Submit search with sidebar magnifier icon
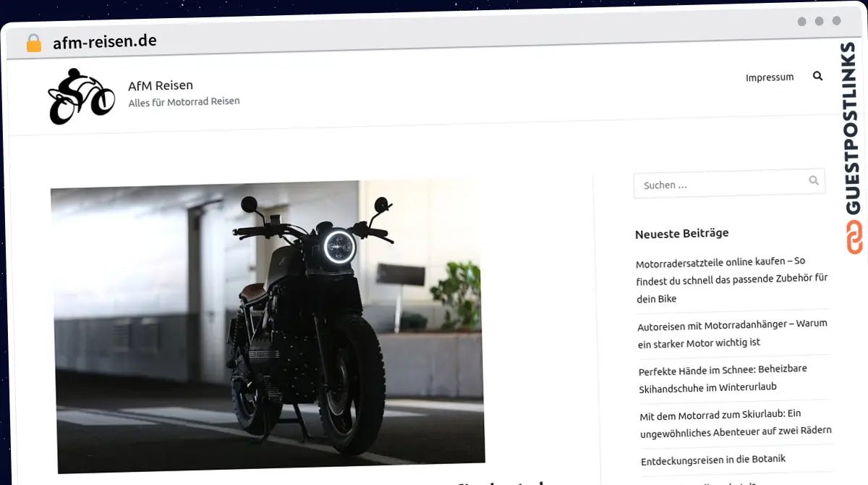This screenshot has height=485, width=868. pyautogui.click(x=814, y=181)
